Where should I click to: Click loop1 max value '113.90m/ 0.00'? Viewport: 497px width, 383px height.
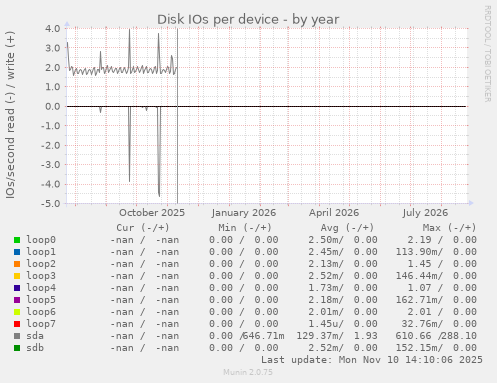pyautogui.click(x=436, y=252)
